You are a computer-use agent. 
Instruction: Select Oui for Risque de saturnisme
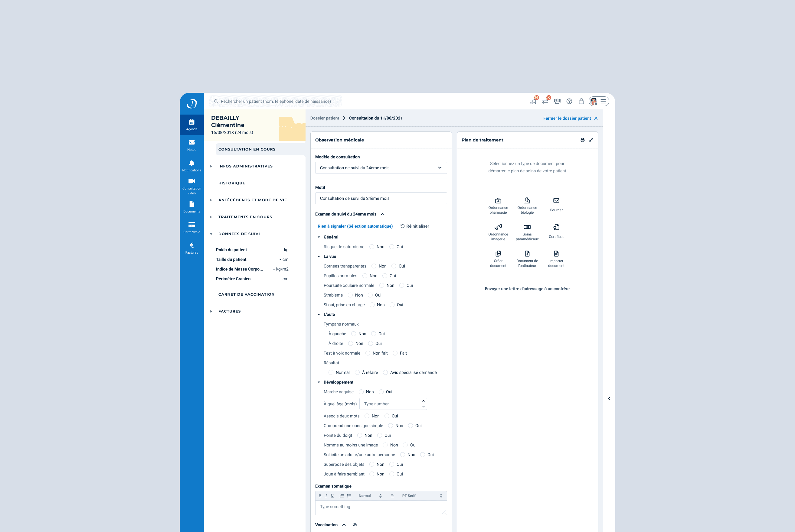pyautogui.click(x=392, y=247)
